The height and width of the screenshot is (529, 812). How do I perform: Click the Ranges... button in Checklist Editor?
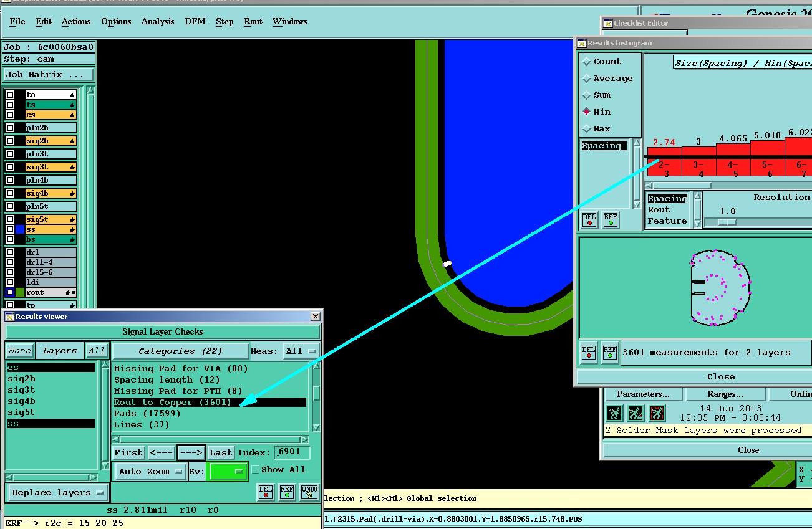point(725,394)
